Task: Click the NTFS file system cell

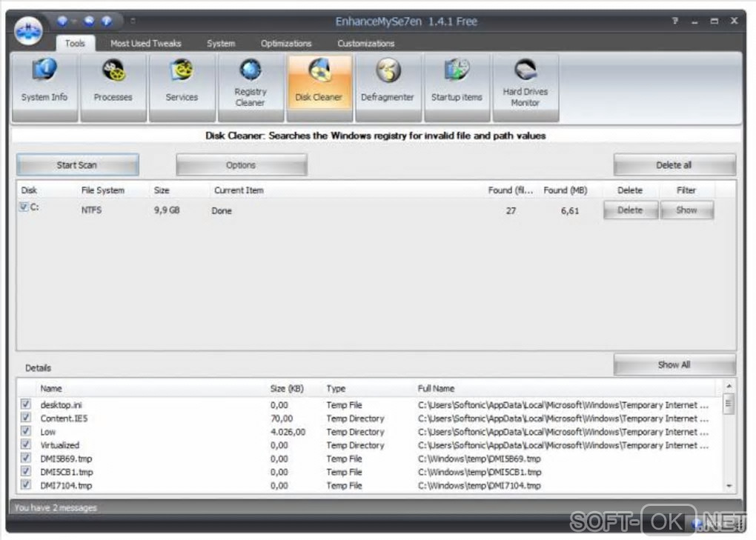Action: [x=91, y=210]
